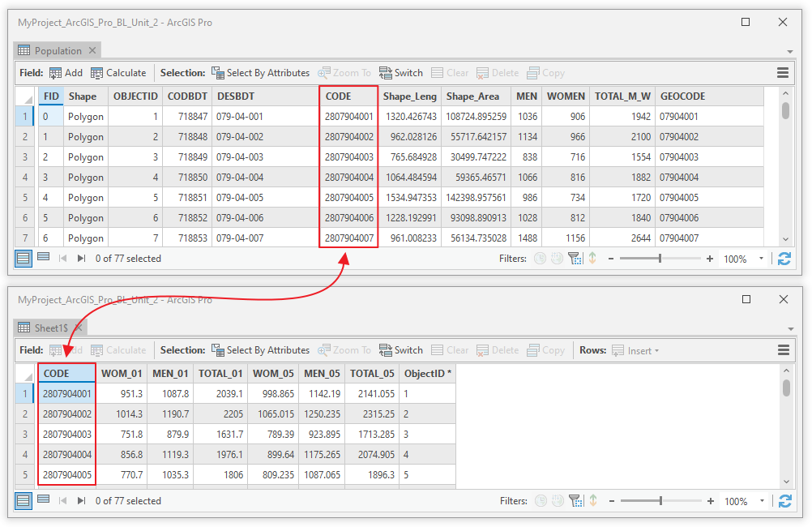The image size is (812, 527).
Task: Open the Population table hamburger menu
Action: pos(783,73)
